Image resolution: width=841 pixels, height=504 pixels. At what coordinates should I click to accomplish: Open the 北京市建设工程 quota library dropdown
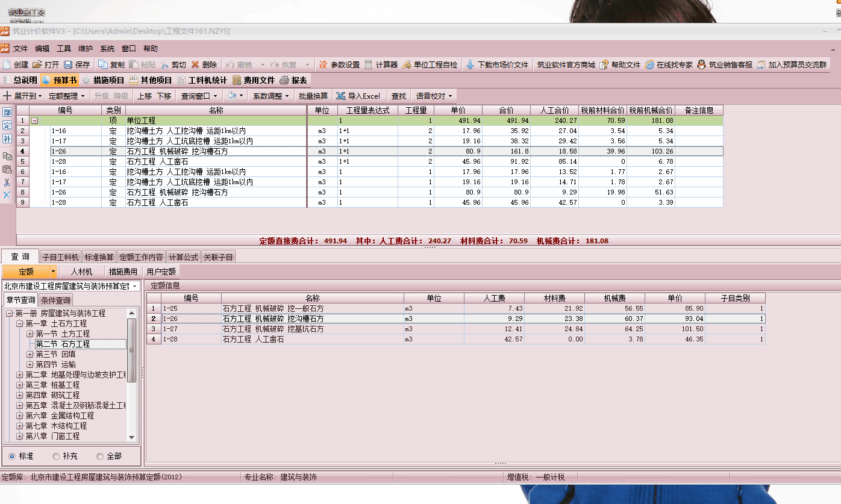pos(135,286)
